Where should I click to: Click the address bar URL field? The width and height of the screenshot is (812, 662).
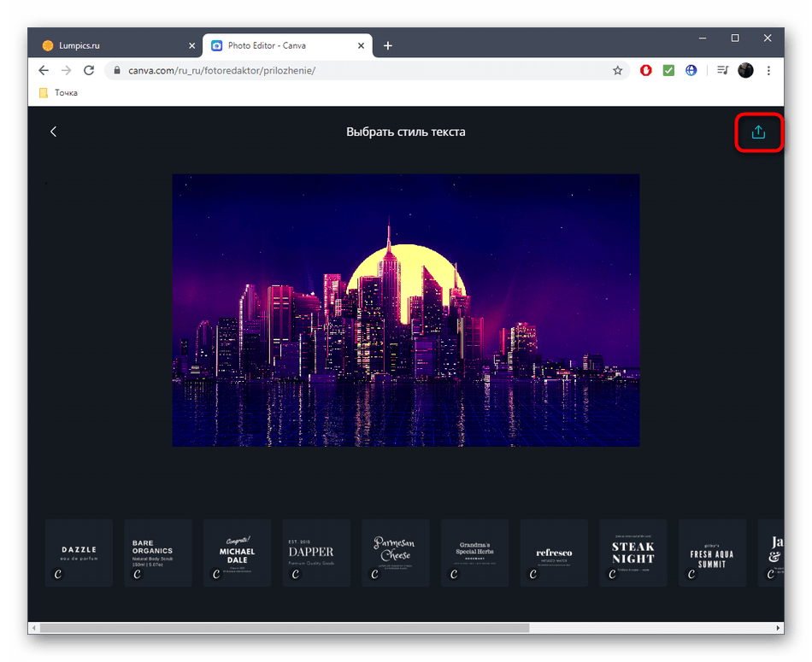coord(368,70)
